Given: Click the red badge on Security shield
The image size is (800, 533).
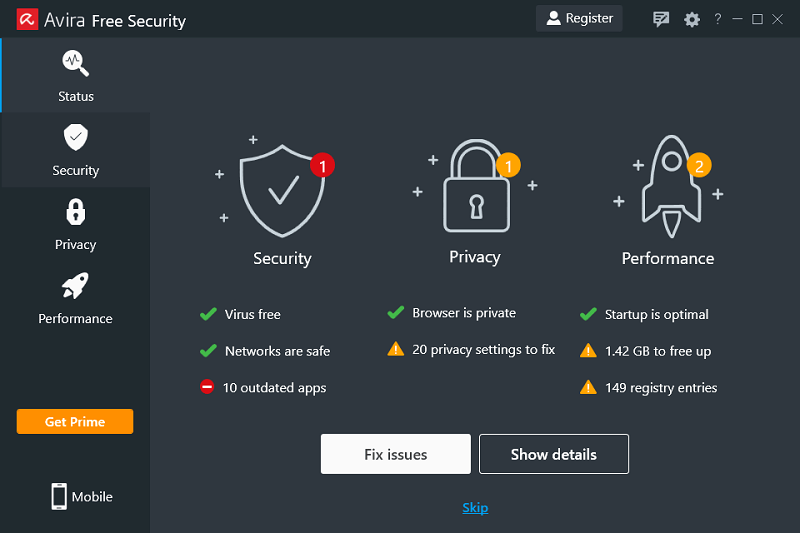Looking at the screenshot, I should (322, 165).
